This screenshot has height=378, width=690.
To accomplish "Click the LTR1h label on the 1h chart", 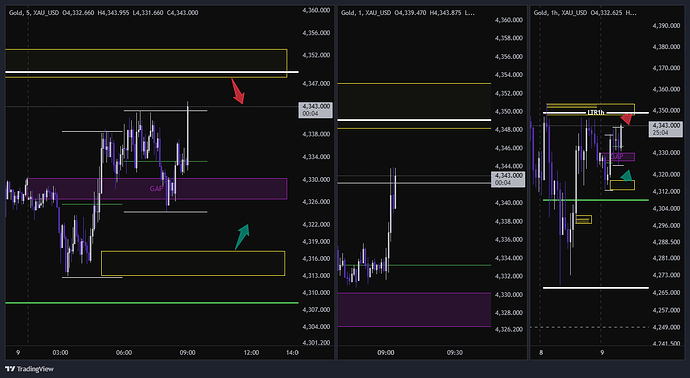I will (596, 113).
